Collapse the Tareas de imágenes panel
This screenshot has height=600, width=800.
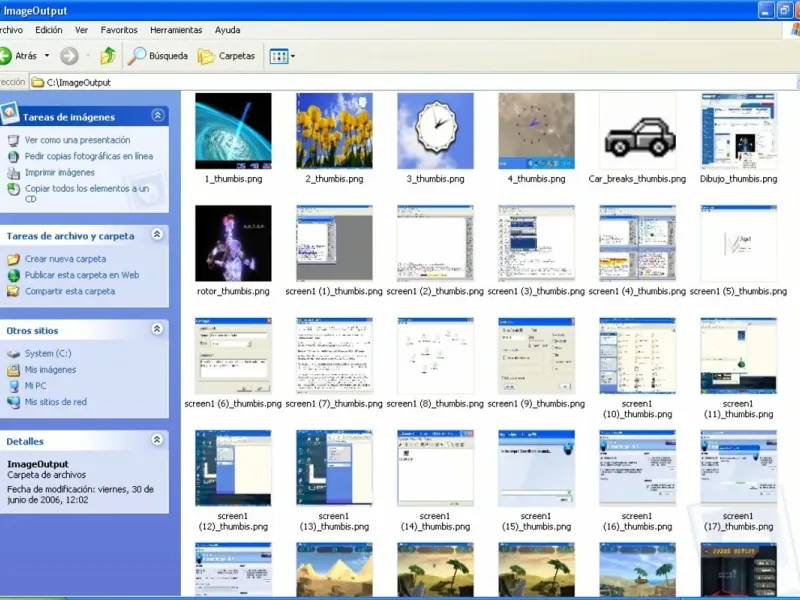click(157, 116)
